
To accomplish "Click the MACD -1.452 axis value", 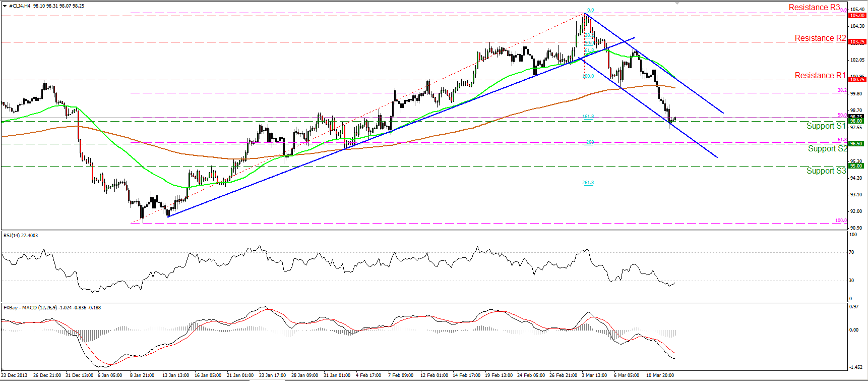I will (x=855, y=367).
